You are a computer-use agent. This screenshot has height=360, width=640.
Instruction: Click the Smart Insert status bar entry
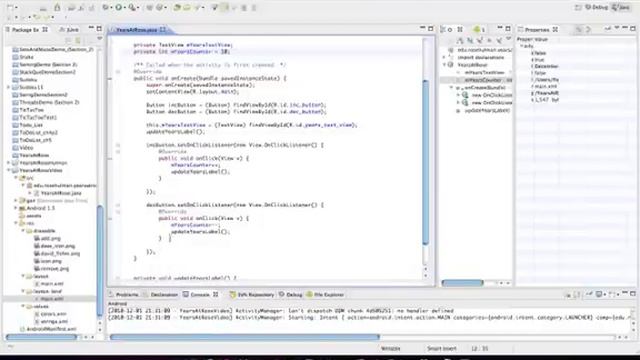442,349
